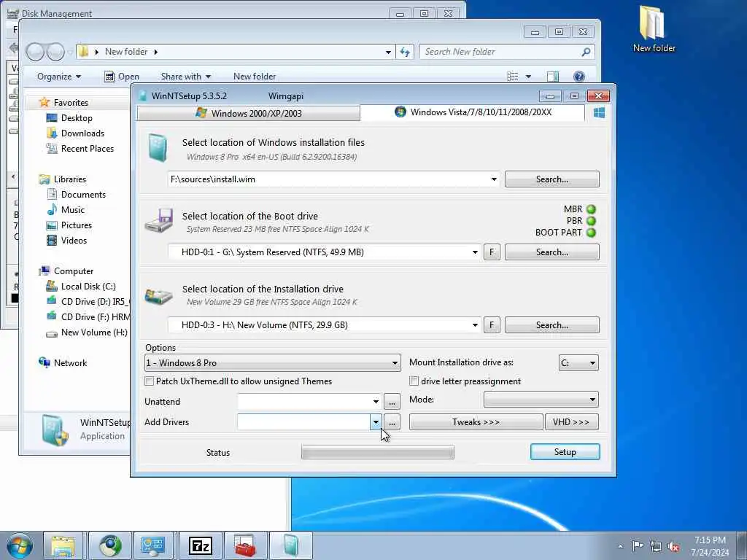This screenshot has width=747, height=560.
Task: Click the taskbar clock showing 7:15 PM
Action: click(710, 546)
